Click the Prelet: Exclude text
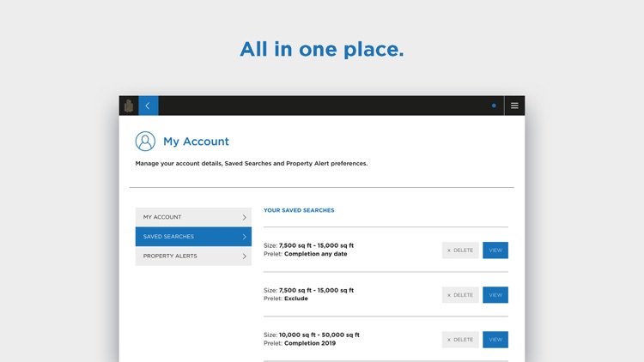This screenshot has width=644, height=362. coord(285,299)
